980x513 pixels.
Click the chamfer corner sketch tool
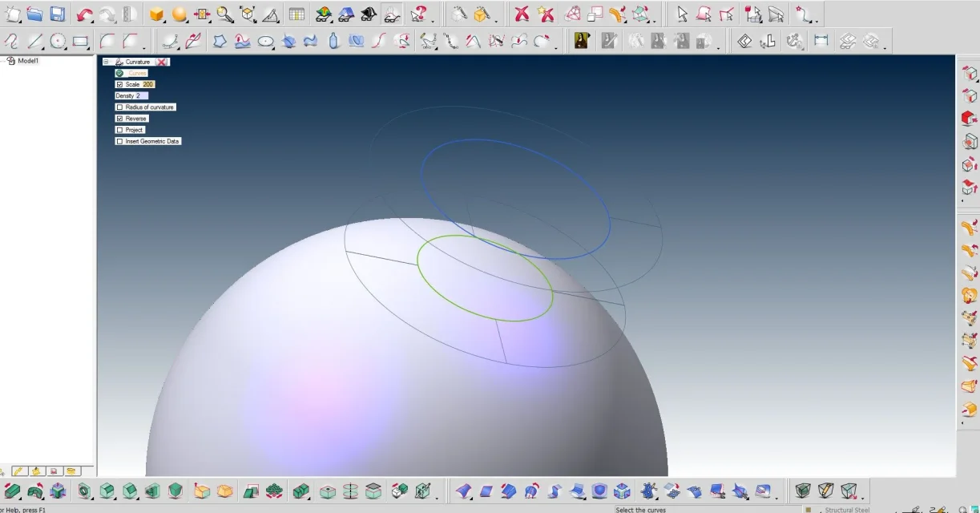pyautogui.click(x=131, y=41)
